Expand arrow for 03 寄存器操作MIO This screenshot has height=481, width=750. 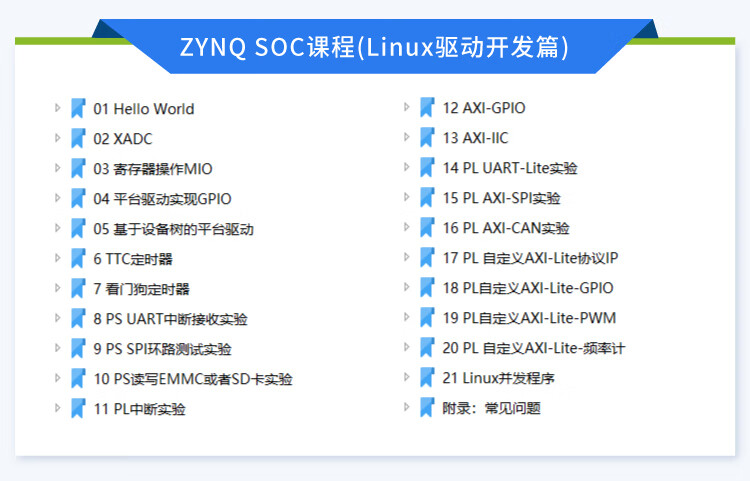click(x=57, y=168)
